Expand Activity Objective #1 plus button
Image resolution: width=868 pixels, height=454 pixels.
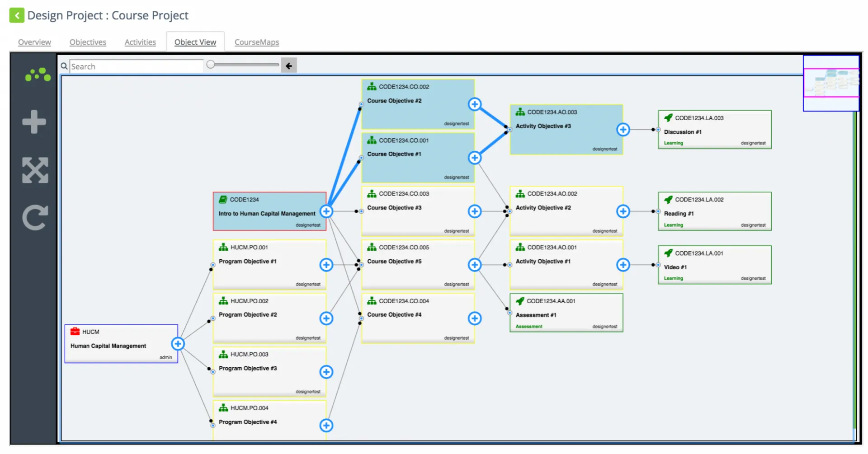coord(623,265)
